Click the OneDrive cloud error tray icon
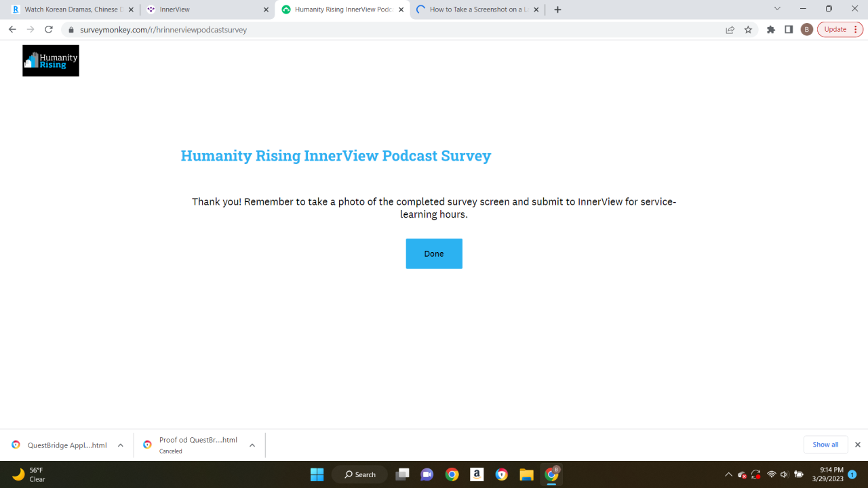The height and width of the screenshot is (488, 868). click(x=742, y=474)
